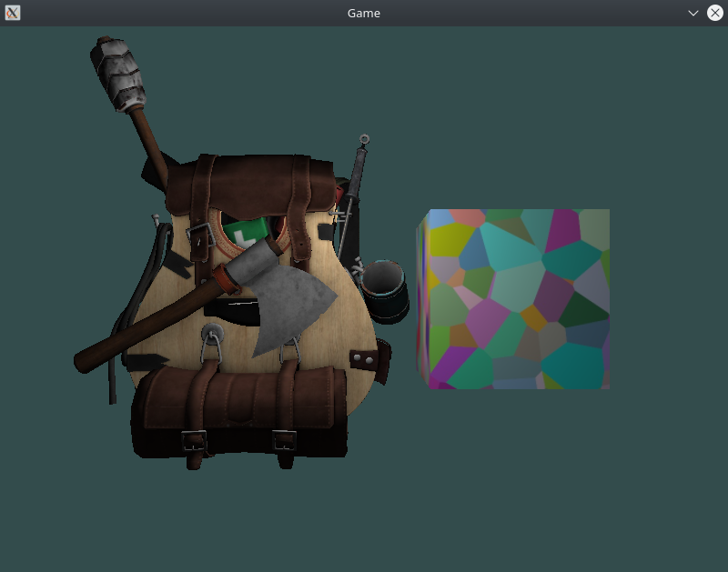Click the left buckle on lower bedroll
The image size is (728, 572).
coord(194,441)
